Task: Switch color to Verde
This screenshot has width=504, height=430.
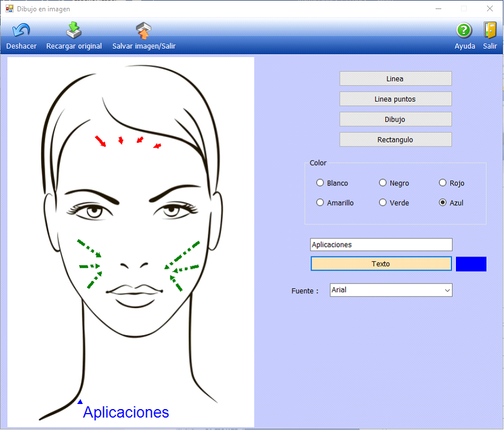Action: (x=383, y=203)
